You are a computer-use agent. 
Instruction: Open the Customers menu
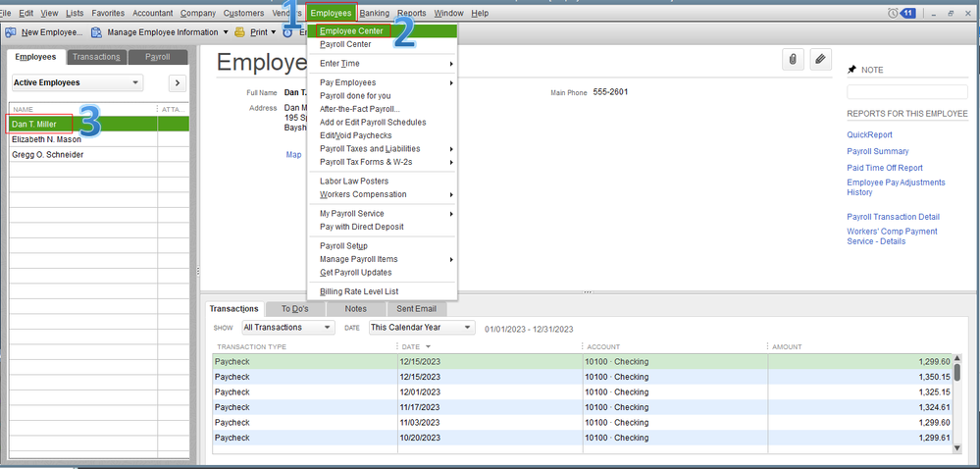tap(243, 13)
